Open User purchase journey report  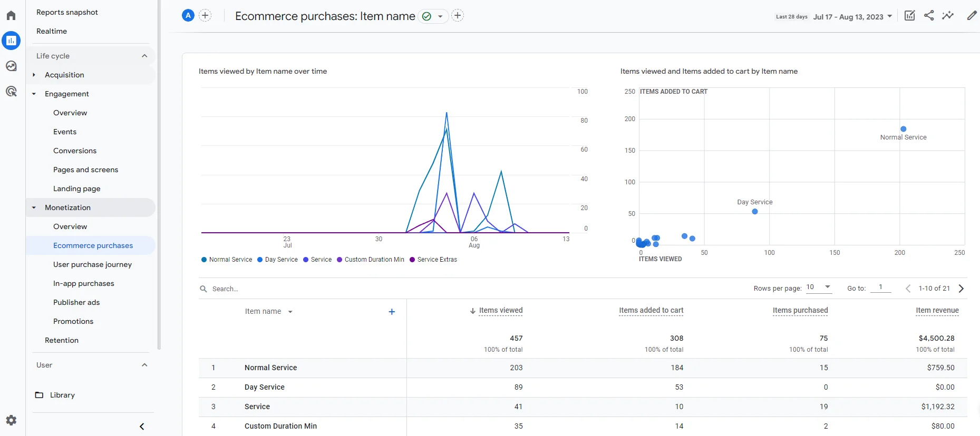(x=92, y=264)
